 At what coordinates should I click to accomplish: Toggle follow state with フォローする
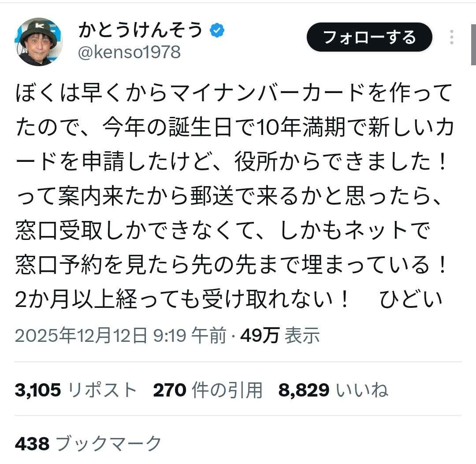tap(369, 38)
